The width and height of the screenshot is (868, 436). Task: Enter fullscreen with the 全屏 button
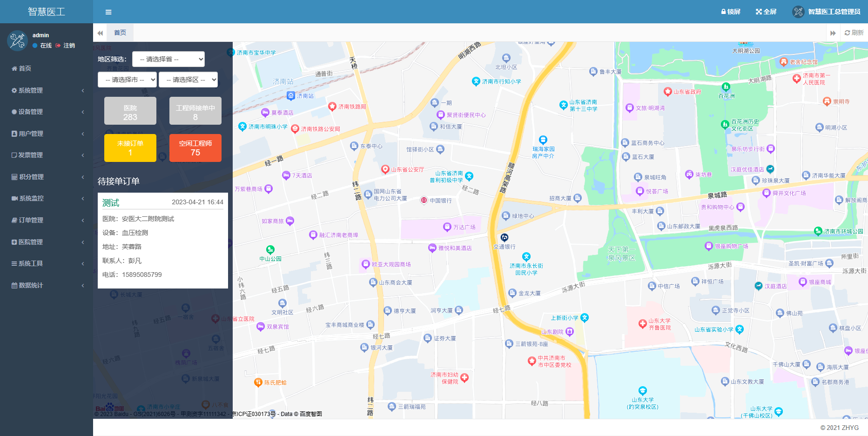(x=766, y=12)
